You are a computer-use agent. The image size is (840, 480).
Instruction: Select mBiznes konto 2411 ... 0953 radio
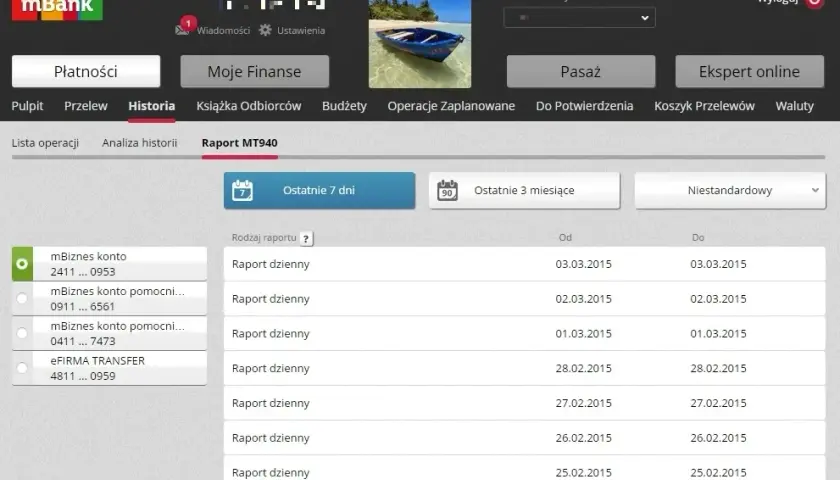(22, 264)
